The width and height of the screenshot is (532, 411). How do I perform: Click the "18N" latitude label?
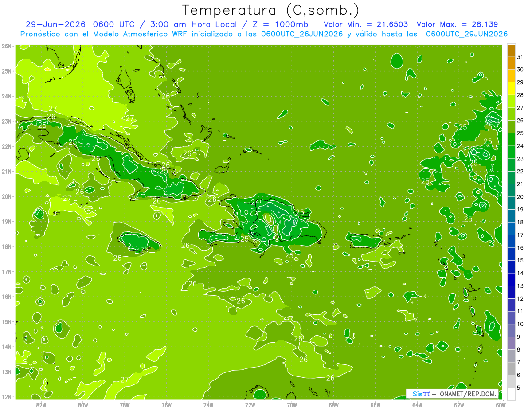[7, 247]
